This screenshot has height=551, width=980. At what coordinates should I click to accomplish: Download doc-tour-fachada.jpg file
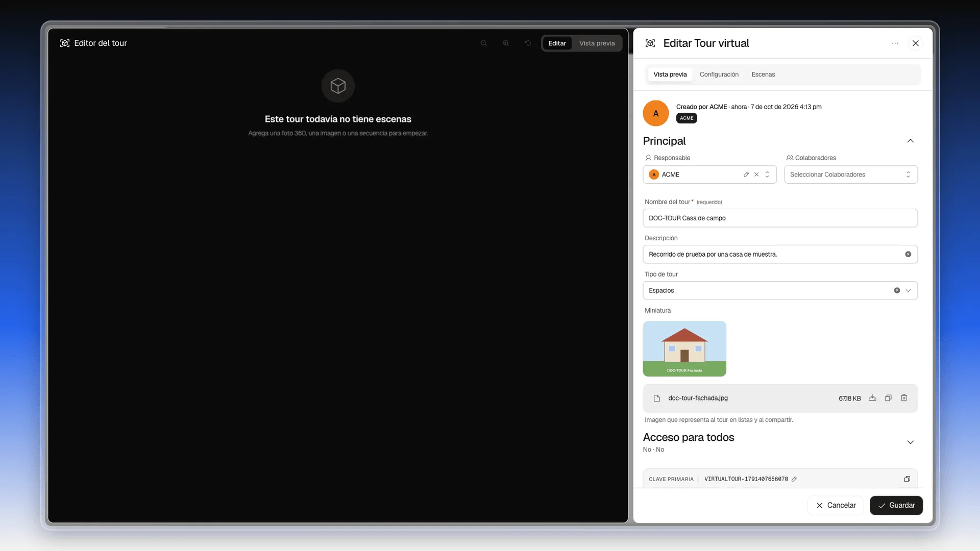point(872,398)
